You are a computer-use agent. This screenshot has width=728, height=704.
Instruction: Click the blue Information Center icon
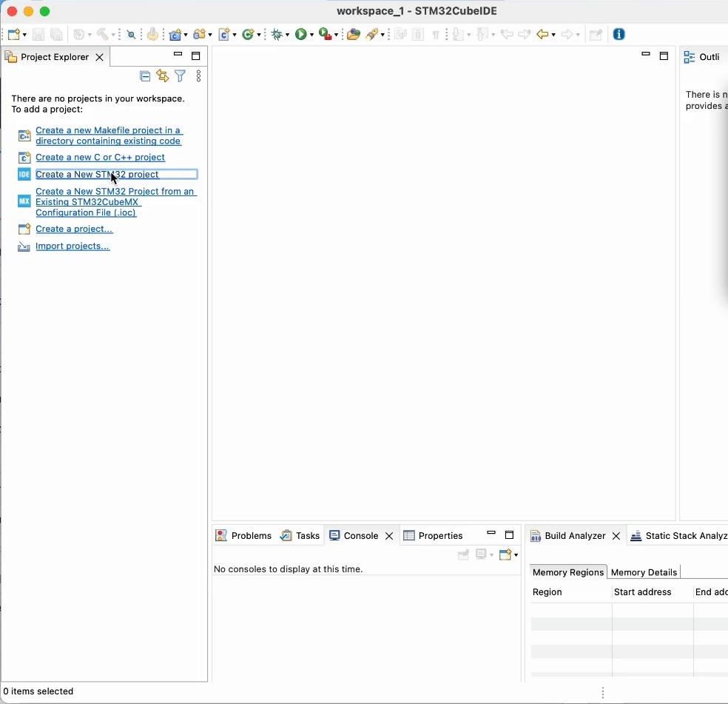tap(620, 35)
